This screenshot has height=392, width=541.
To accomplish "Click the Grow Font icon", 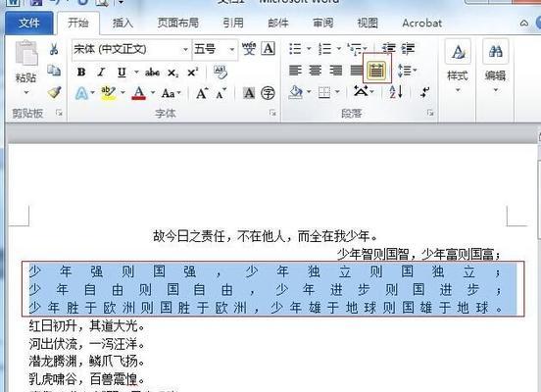I will tap(202, 93).
